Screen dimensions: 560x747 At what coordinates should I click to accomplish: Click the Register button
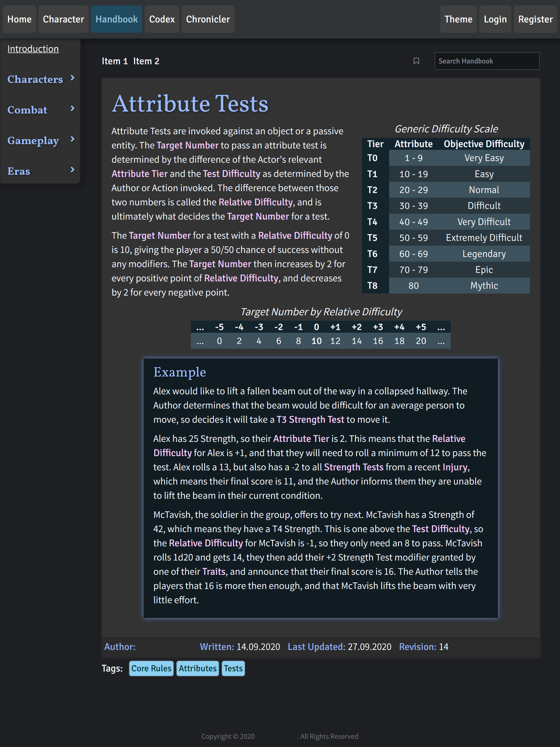pos(535,19)
